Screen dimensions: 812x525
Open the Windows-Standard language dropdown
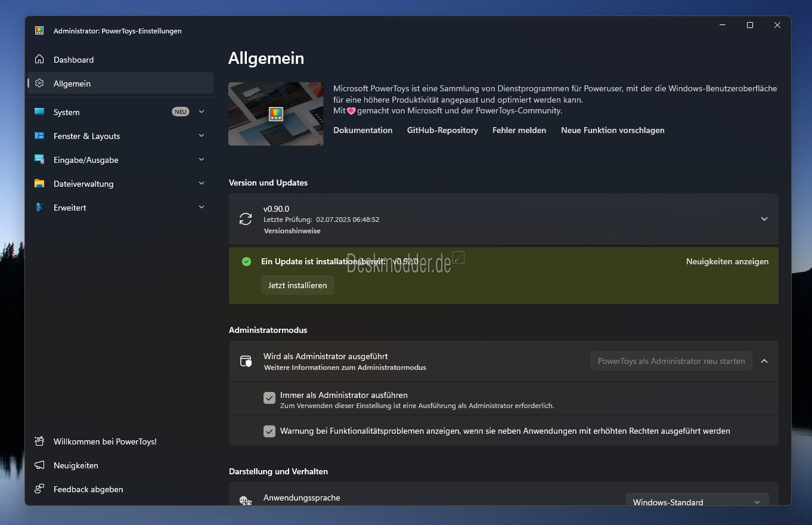click(698, 501)
